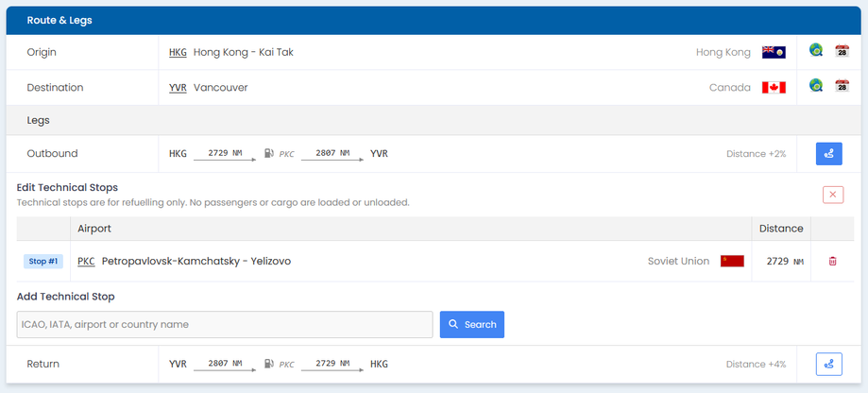Open globe search icon in Destination row

tap(815, 85)
